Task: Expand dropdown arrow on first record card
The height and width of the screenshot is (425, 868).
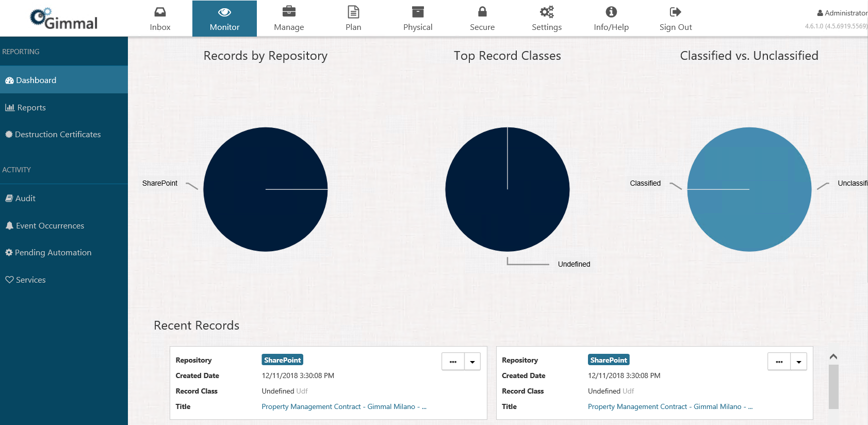Action: pyautogui.click(x=472, y=362)
